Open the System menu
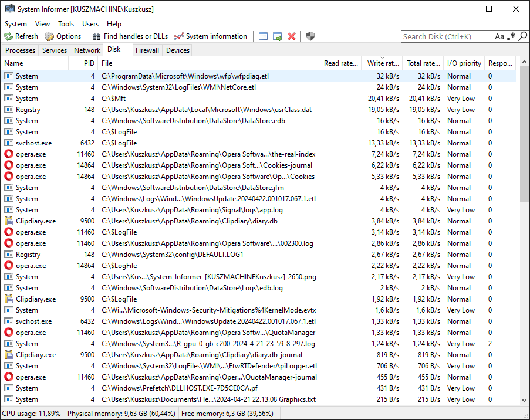530x420 pixels. pyautogui.click(x=15, y=24)
